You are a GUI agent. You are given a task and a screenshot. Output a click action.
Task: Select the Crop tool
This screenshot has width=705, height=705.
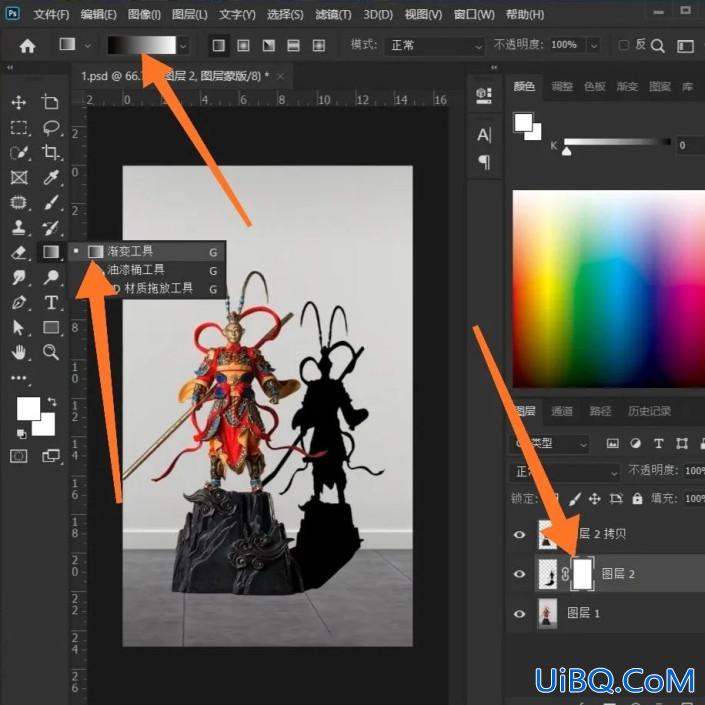click(50, 153)
